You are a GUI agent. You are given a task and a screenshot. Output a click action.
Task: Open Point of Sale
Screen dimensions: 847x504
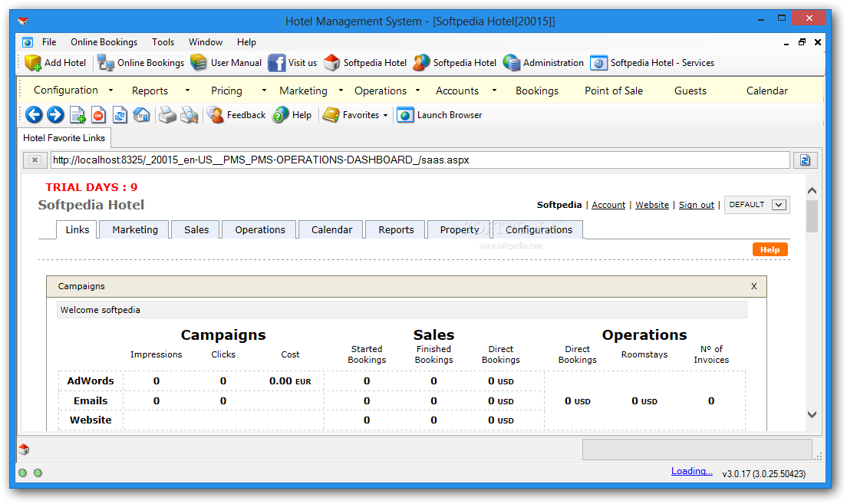coord(614,91)
